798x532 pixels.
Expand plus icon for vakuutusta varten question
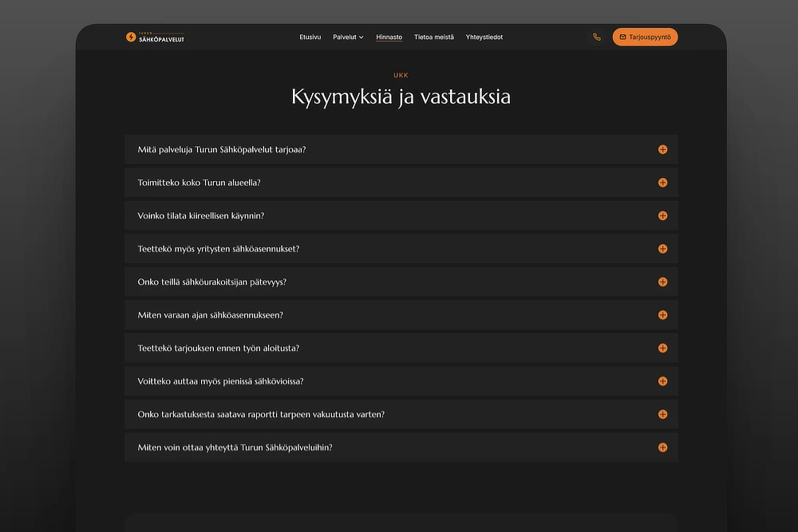662,414
